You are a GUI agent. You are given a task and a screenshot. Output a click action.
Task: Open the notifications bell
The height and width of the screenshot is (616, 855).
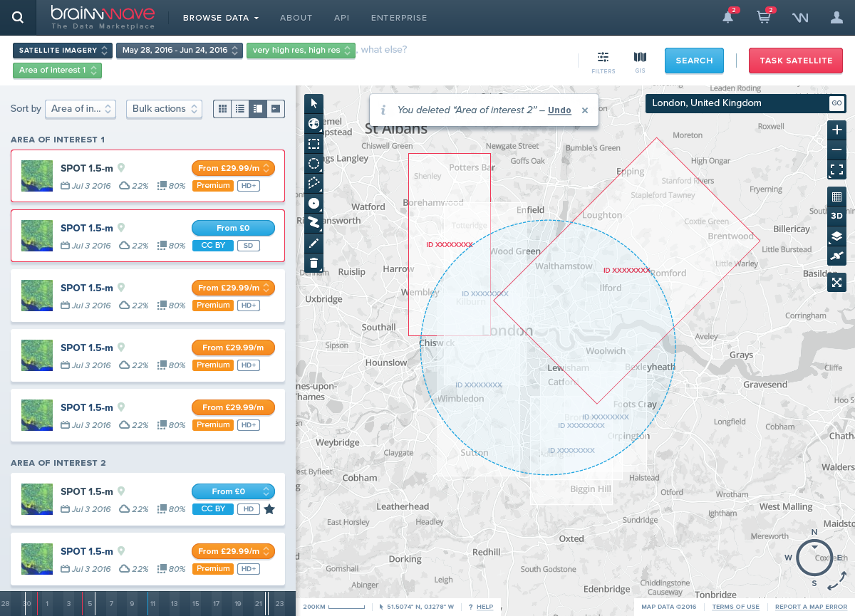728,18
